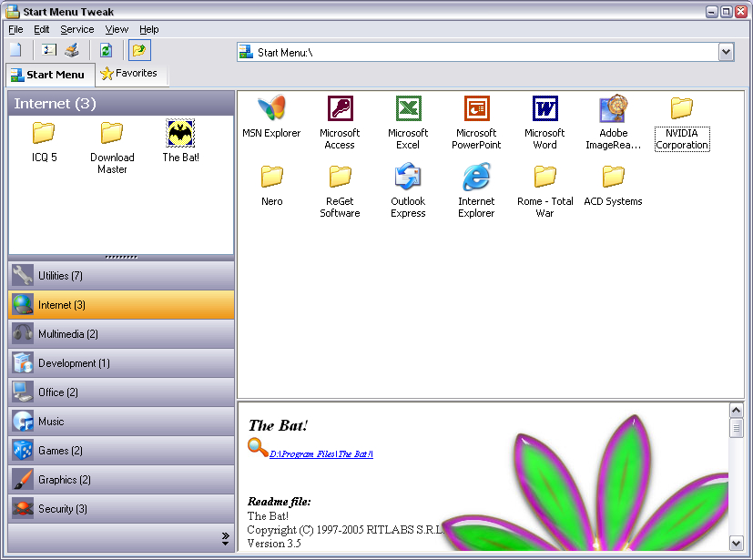Click the info panel scrollbar thumb
The width and height of the screenshot is (753, 560).
pyautogui.click(x=737, y=428)
